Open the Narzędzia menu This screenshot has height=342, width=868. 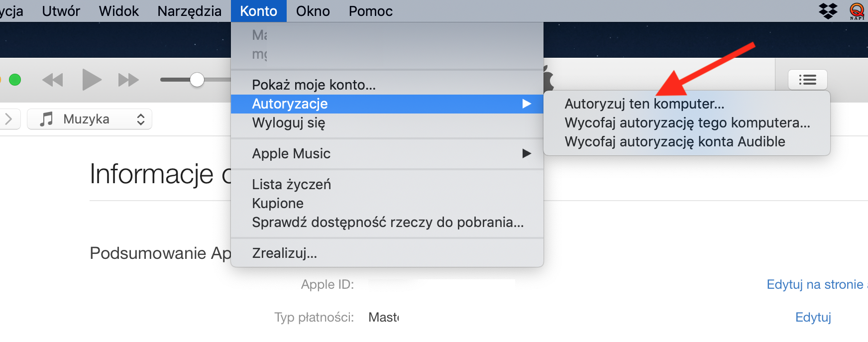190,11
